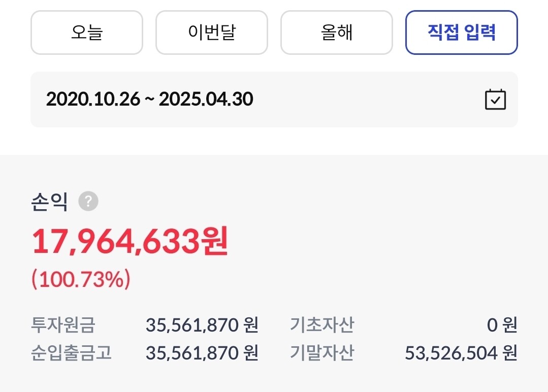This screenshot has width=548, height=392.
Task: Click the 0 원 starting asset value
Action: click(502, 325)
